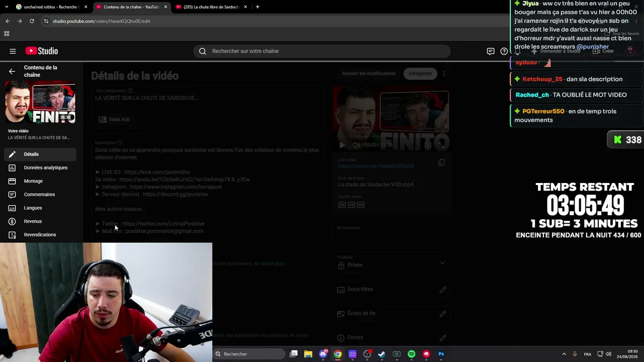The image size is (644, 362).
Task: Open the Détails section in sidebar
Action: 40,154
